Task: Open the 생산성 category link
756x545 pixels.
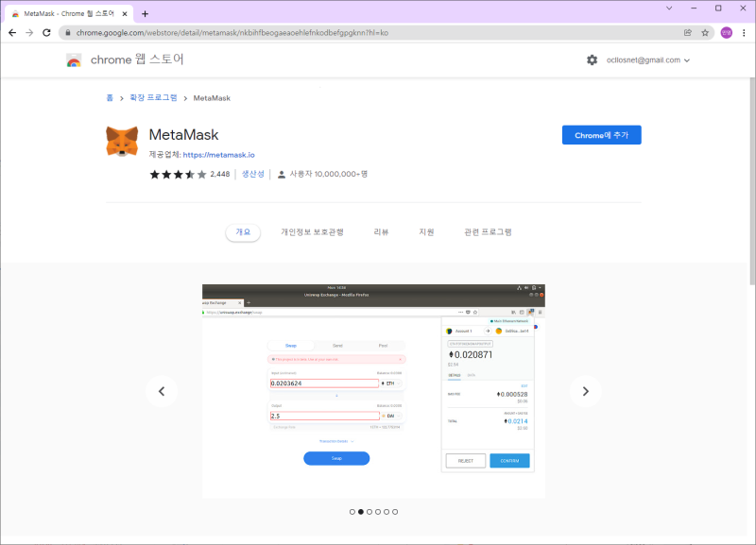Action: pos(252,174)
